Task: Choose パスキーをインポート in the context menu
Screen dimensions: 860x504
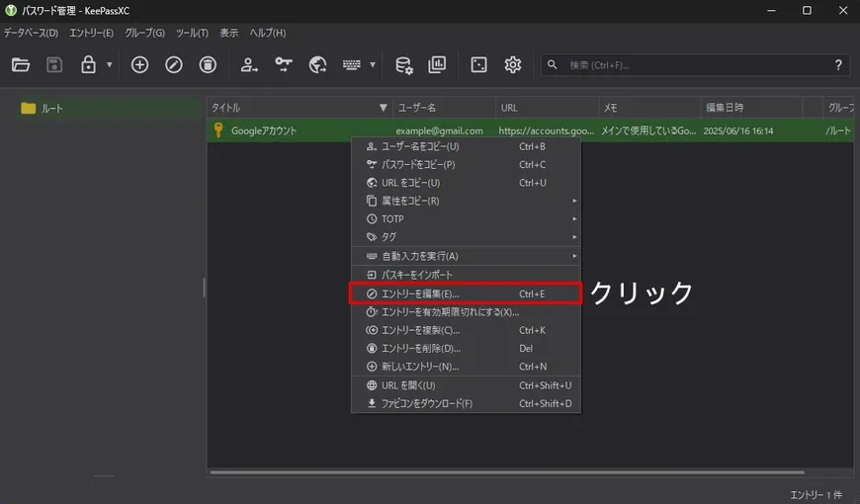Action: click(x=466, y=275)
